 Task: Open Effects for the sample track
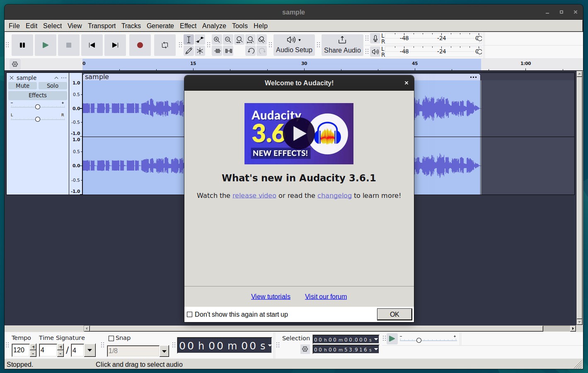click(38, 95)
